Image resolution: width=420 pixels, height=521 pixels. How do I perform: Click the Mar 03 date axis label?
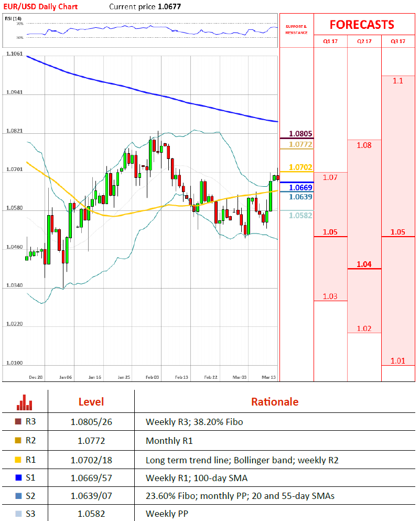point(240,377)
